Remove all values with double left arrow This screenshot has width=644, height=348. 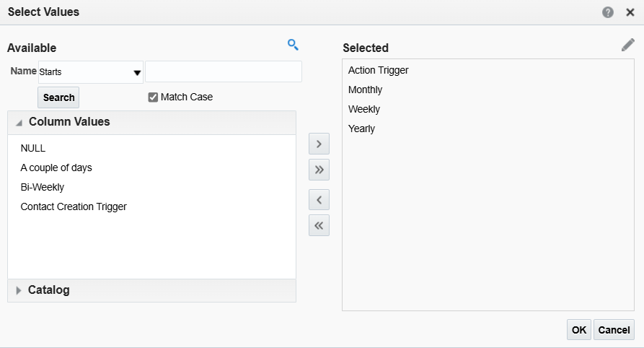(319, 225)
